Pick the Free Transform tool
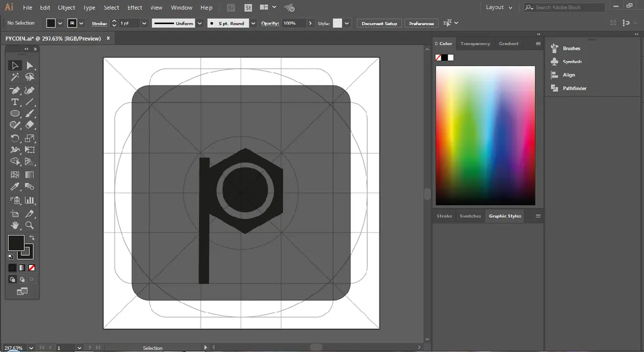This screenshot has height=352, width=644. (x=30, y=150)
